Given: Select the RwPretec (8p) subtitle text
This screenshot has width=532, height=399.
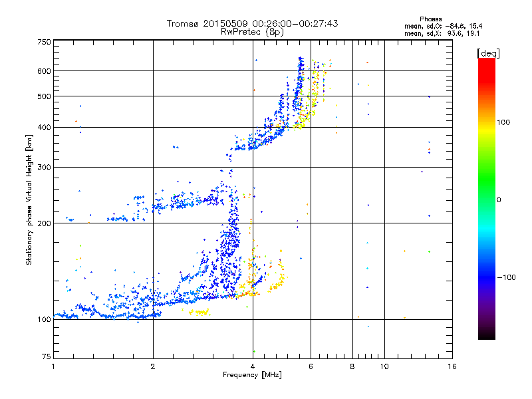Looking at the screenshot, I should click(x=252, y=31).
